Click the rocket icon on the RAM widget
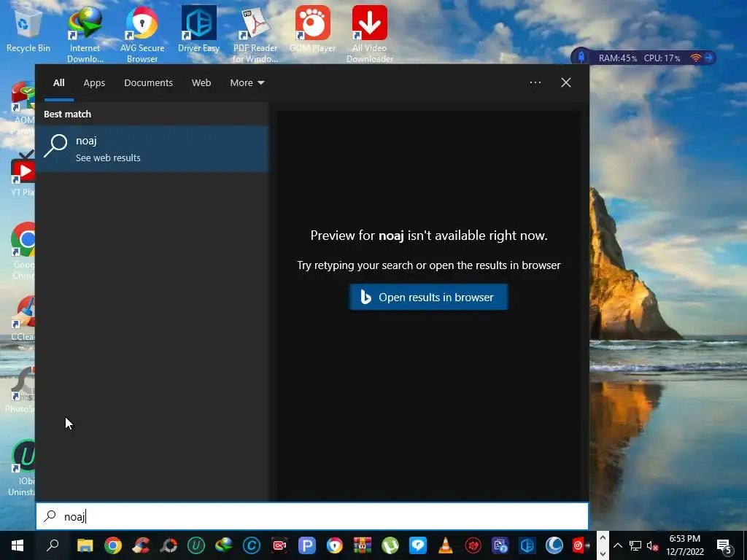This screenshot has height=560, width=747. (x=581, y=57)
